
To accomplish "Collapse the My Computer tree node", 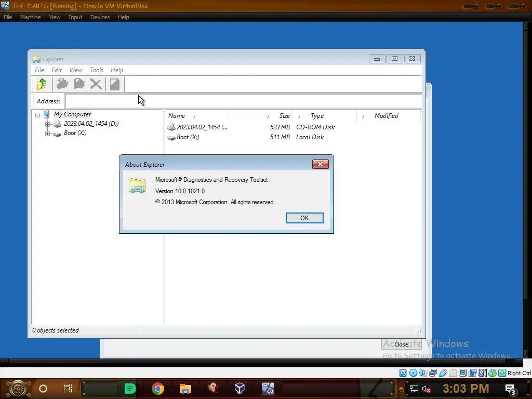I will click(x=37, y=115).
